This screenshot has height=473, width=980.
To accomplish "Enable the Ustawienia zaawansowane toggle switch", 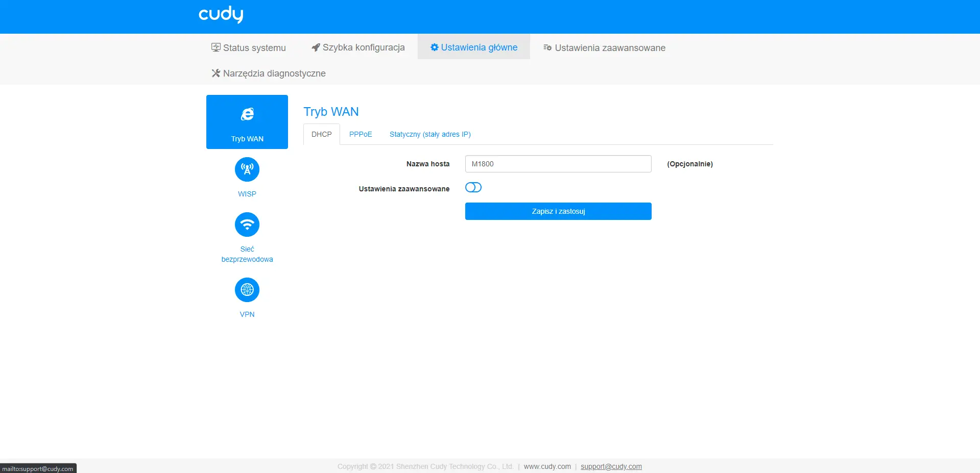I will [x=473, y=188].
